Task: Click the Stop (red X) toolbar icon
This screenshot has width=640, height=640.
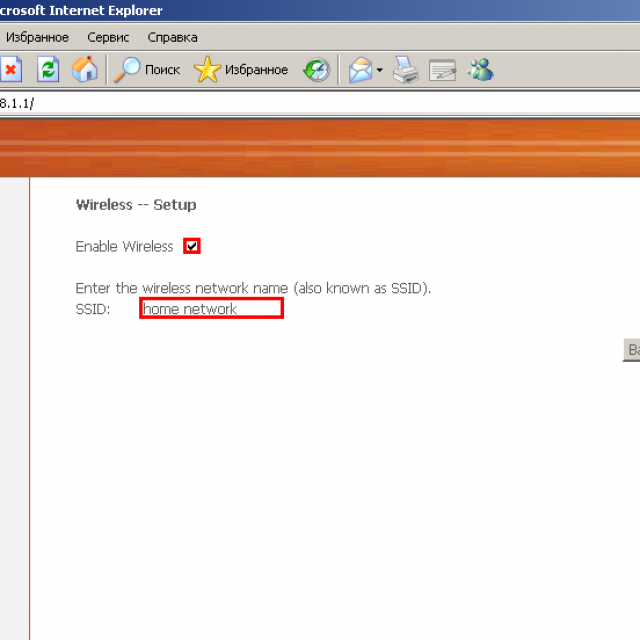Action: (x=11, y=69)
